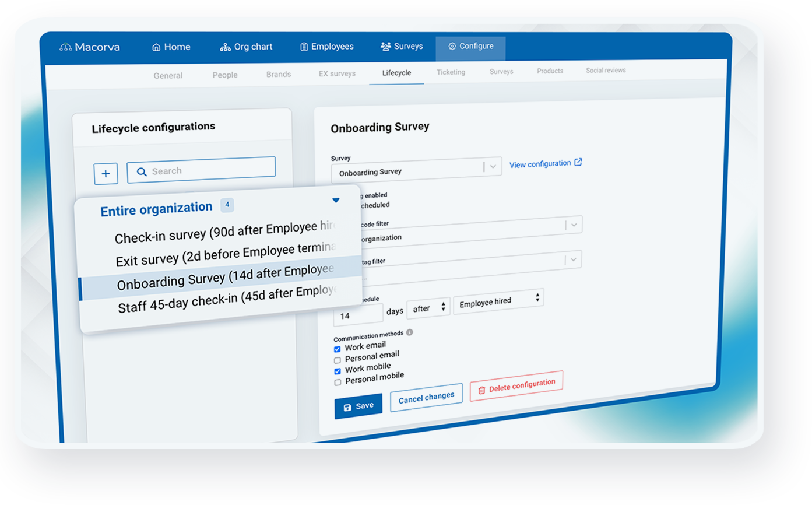Screen dimensions: 812x505
Task: Click the Configure gear icon
Action: pos(451,45)
